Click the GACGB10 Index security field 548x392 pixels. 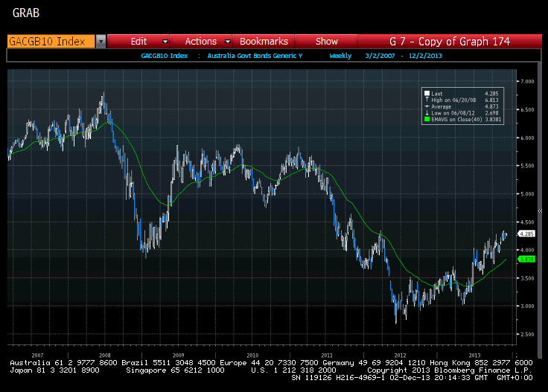(x=51, y=42)
